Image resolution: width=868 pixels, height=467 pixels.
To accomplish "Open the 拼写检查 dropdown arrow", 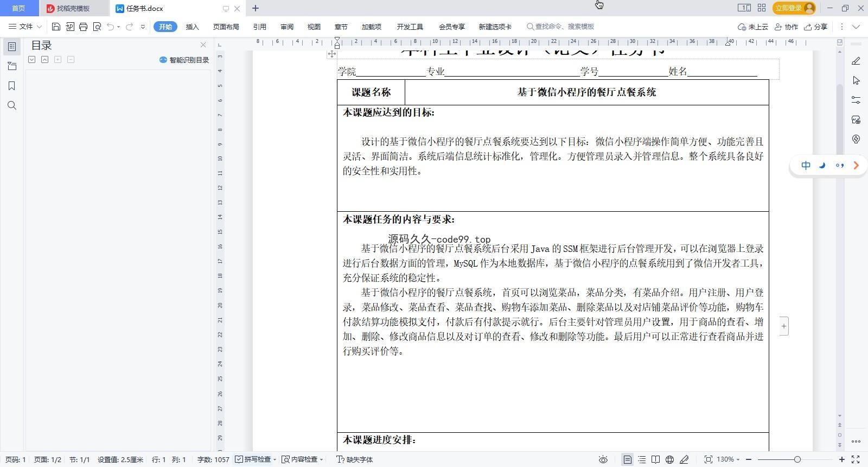I will (x=275, y=459).
